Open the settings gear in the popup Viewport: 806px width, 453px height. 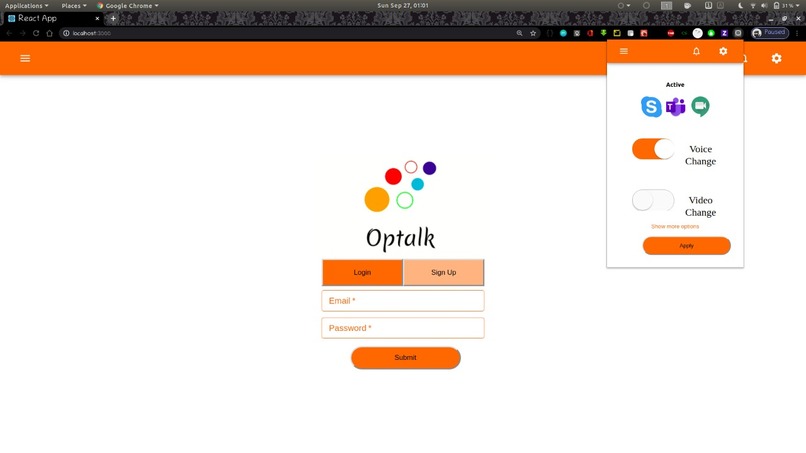tap(723, 51)
